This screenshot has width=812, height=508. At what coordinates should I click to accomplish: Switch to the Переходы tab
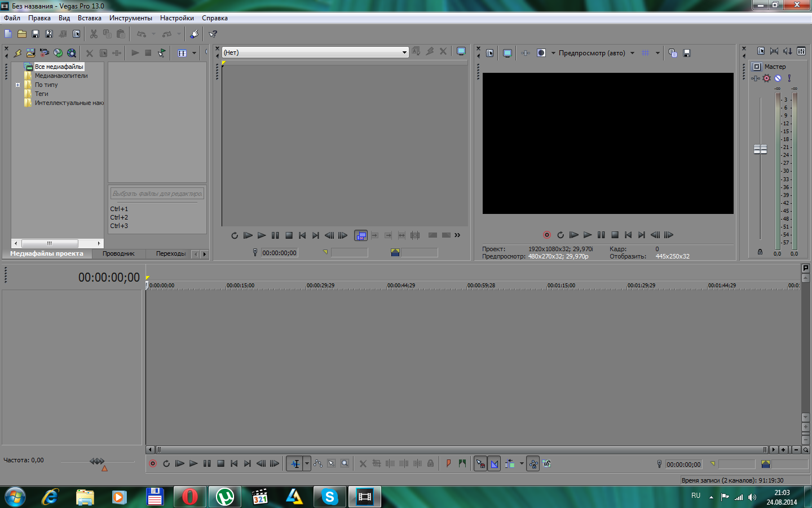pyautogui.click(x=171, y=254)
